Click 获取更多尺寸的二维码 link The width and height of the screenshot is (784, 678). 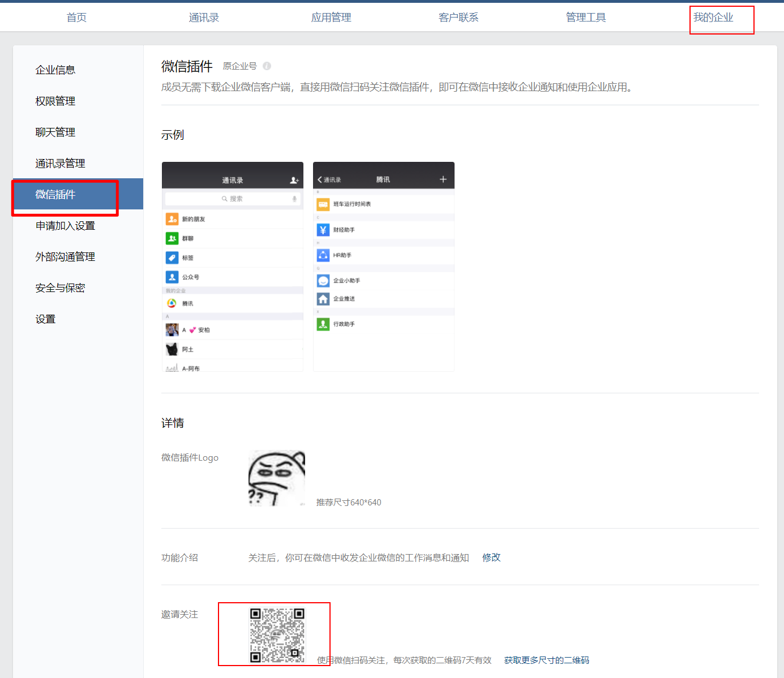[x=547, y=660]
